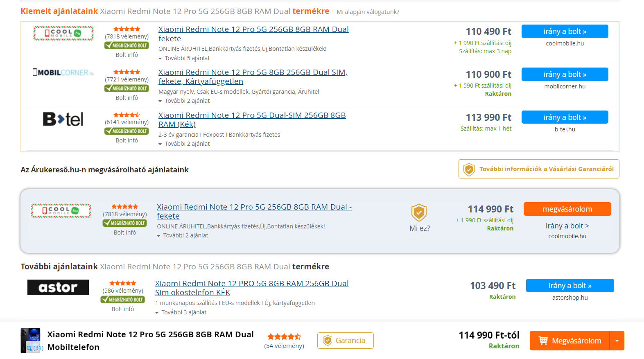Screen dimensions: 644x359
Task: Click 'Bolt infó' in the 114 990 Ft offer
Action: tap(125, 233)
